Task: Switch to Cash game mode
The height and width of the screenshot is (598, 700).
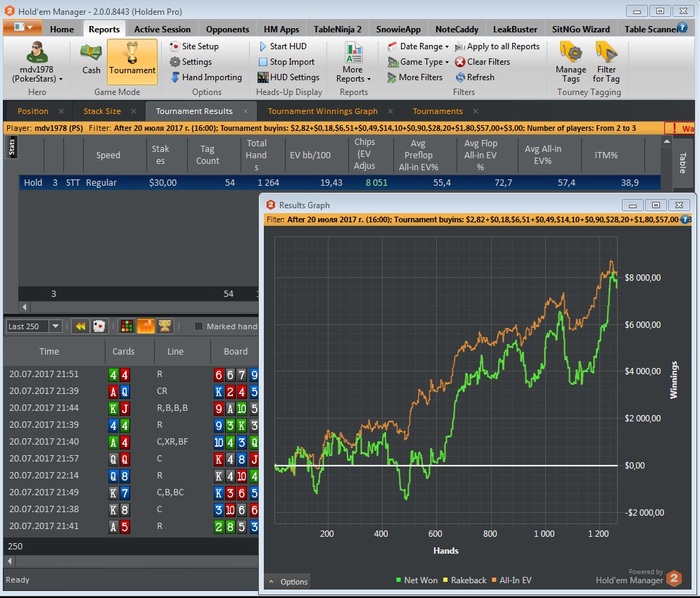Action: click(x=91, y=58)
